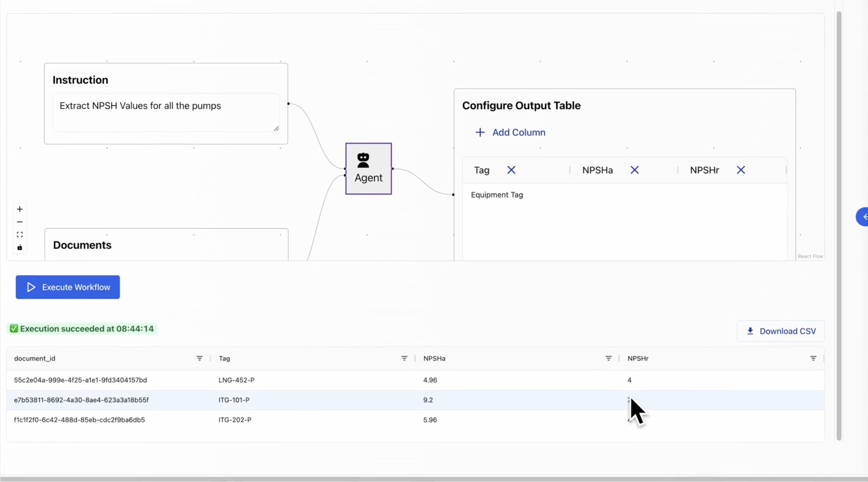Zoom out on the flow canvas
The width and height of the screenshot is (868, 482).
tap(19, 222)
